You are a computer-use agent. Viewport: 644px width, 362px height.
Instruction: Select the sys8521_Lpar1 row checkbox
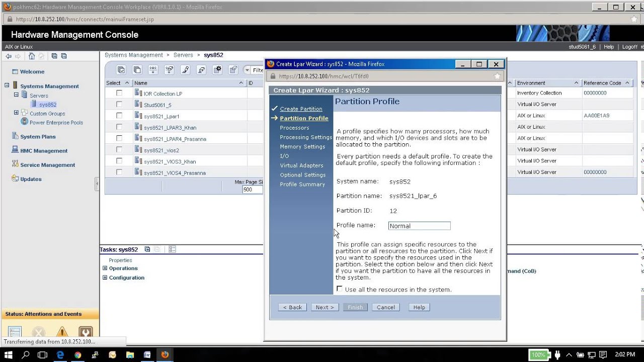tap(119, 116)
